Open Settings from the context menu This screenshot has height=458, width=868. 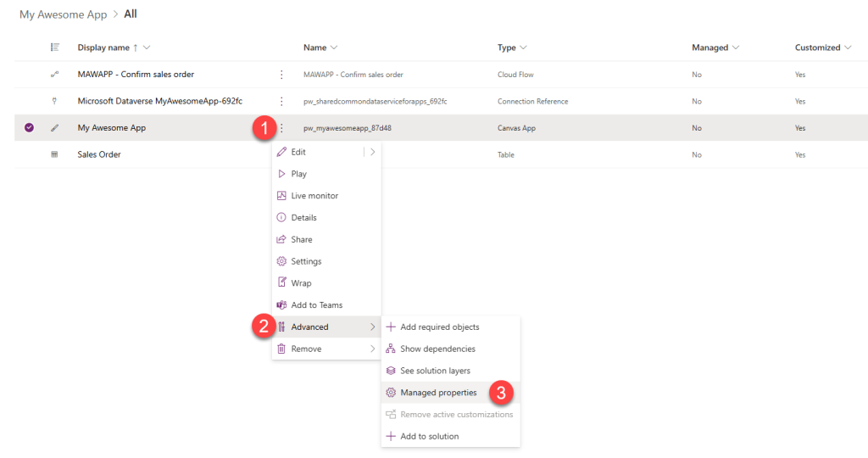tap(326, 261)
